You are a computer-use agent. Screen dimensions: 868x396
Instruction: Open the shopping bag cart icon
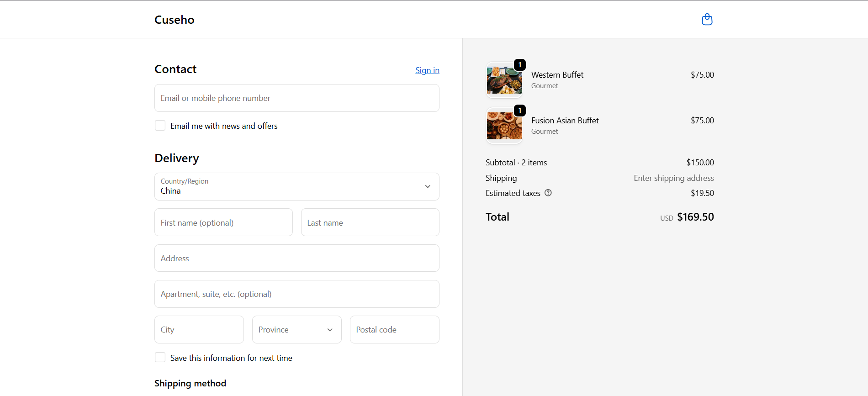(x=707, y=19)
